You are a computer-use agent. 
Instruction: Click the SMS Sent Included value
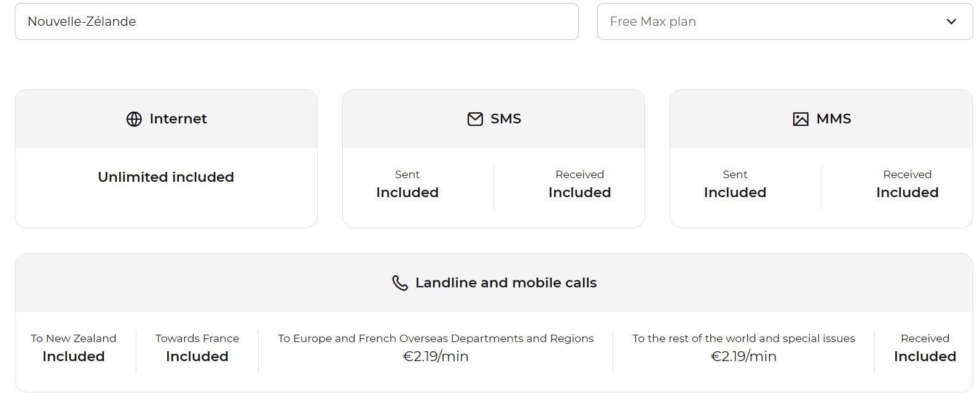click(x=407, y=192)
